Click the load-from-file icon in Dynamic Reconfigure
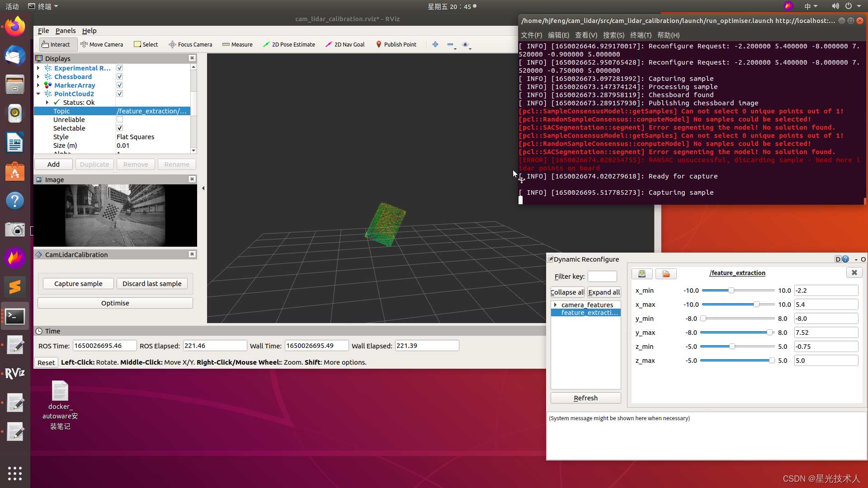 (x=666, y=273)
